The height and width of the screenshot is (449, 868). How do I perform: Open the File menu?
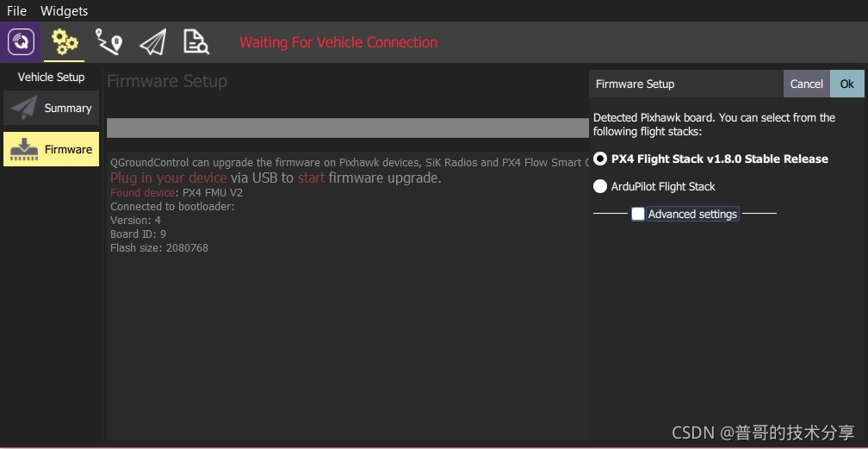16,10
